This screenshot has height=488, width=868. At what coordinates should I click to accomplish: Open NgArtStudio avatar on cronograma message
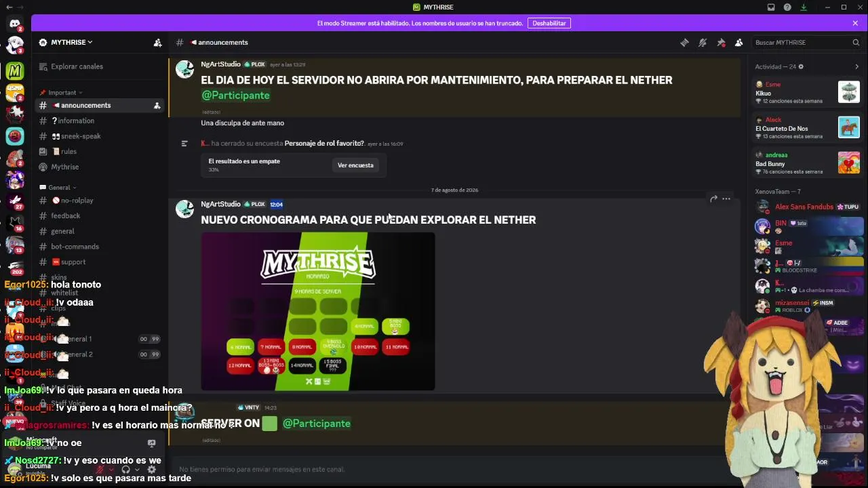click(184, 209)
